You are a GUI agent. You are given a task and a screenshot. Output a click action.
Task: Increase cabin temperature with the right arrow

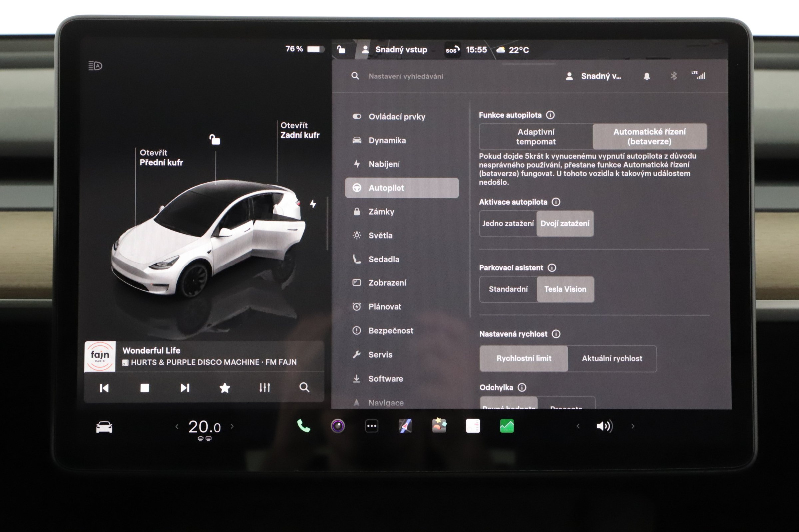point(232,427)
